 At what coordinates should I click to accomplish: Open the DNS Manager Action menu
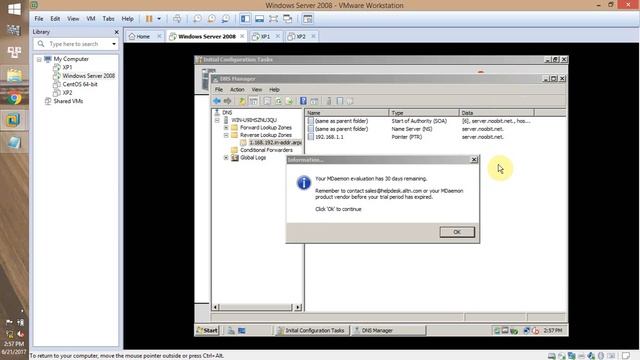coord(237,89)
